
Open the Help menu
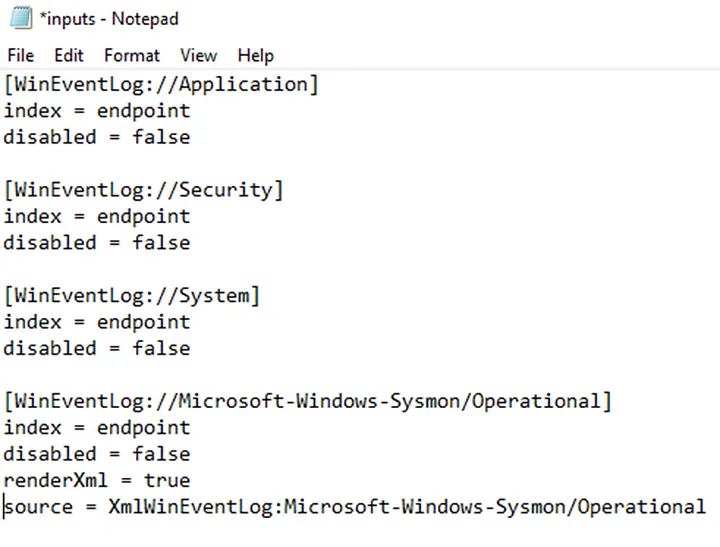click(255, 56)
